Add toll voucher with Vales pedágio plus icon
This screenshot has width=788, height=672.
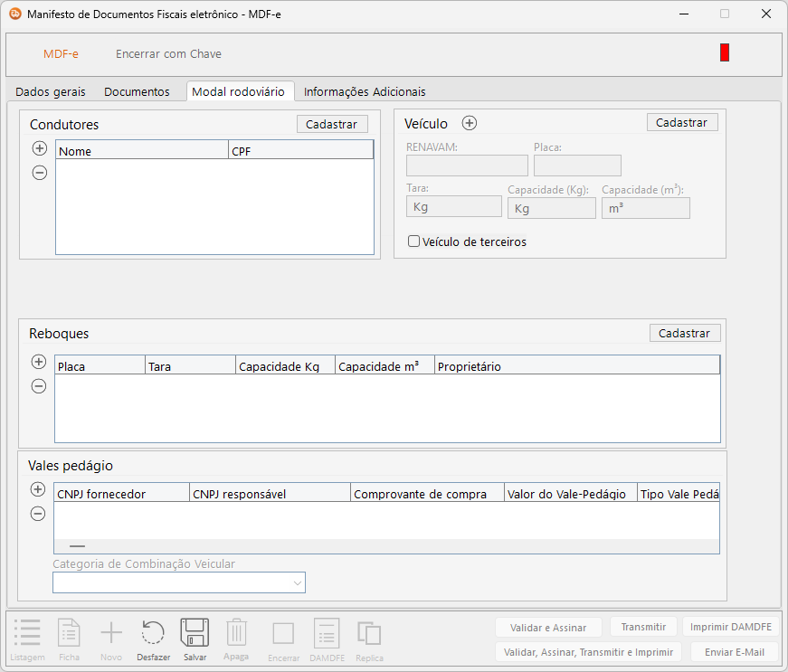pyautogui.click(x=37, y=489)
